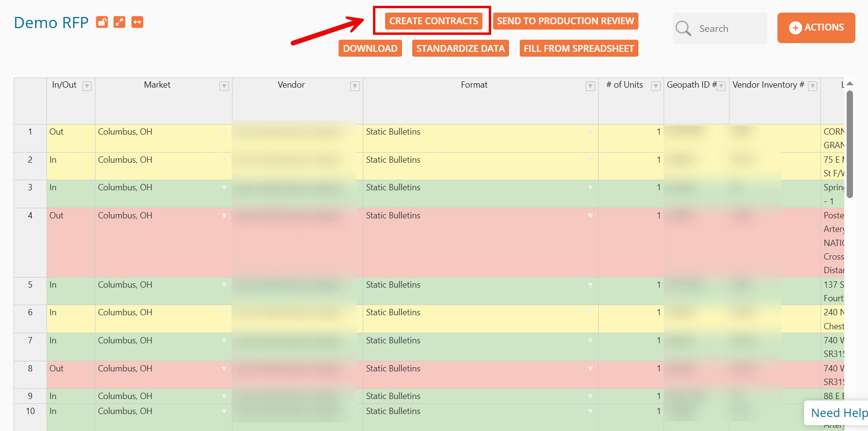Open the Vendor Inventory # column filter

(813, 86)
